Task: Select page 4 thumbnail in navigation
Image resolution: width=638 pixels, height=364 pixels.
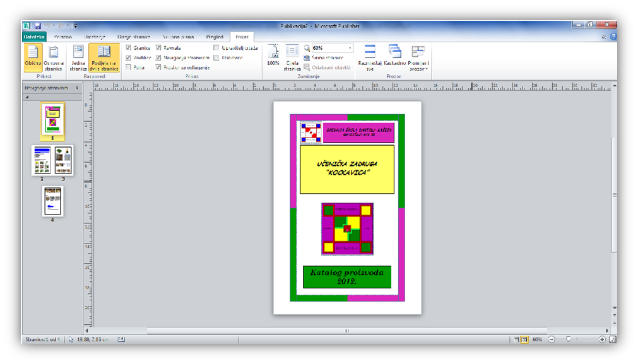Action: 52,201
